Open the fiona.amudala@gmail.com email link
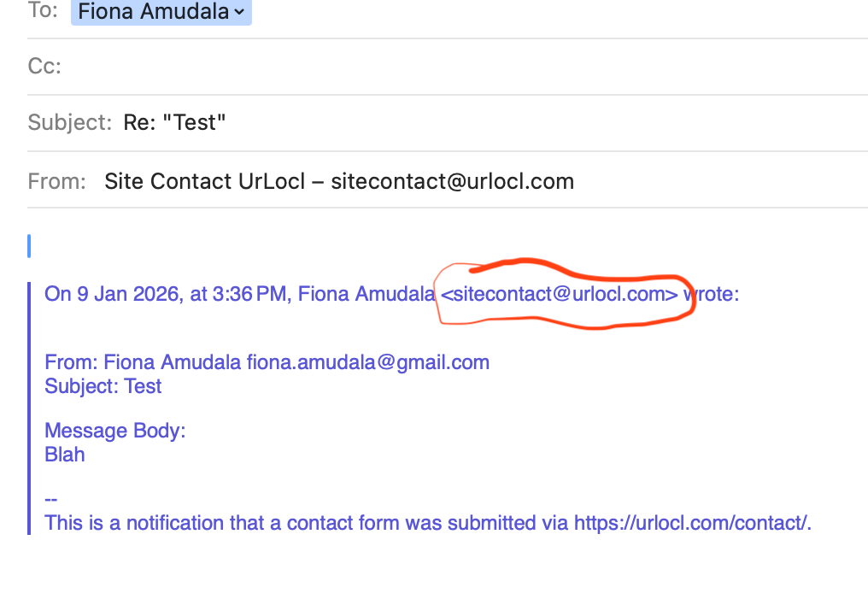The height and width of the screenshot is (593, 868). pyautogui.click(x=368, y=362)
